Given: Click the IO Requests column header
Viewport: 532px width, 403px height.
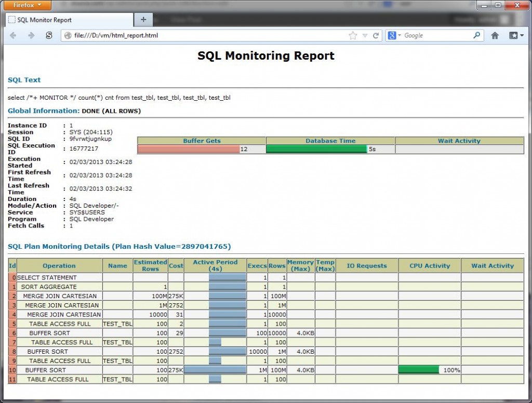Looking at the screenshot, I should (x=367, y=265).
